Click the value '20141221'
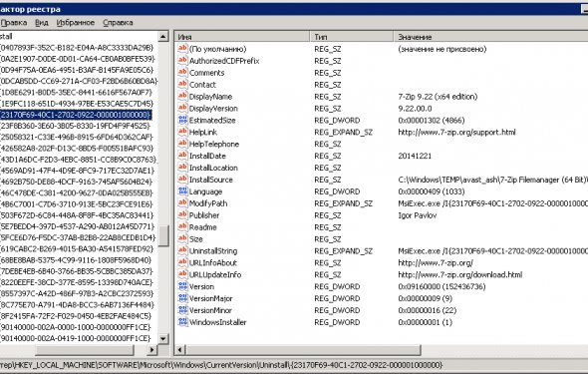588x374 pixels. coord(415,156)
